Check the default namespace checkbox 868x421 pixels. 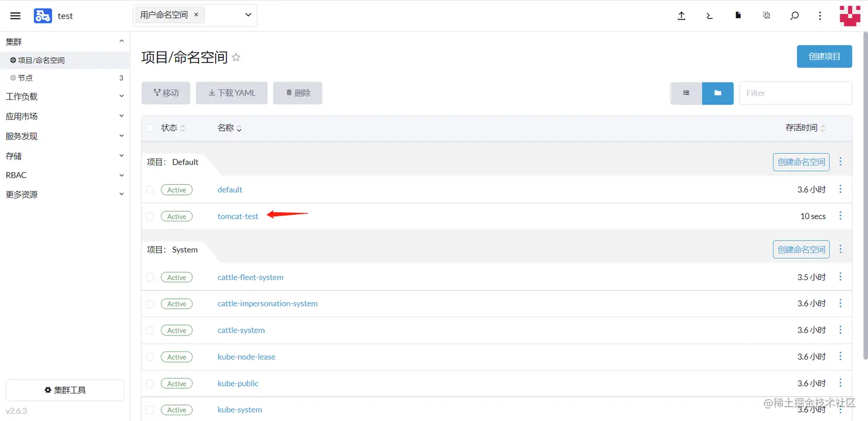150,190
